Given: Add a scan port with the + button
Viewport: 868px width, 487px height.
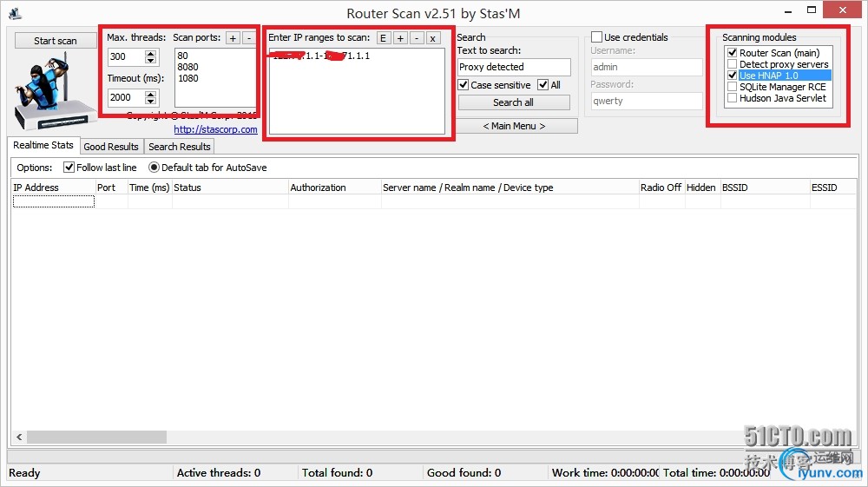Looking at the screenshot, I should [x=233, y=37].
